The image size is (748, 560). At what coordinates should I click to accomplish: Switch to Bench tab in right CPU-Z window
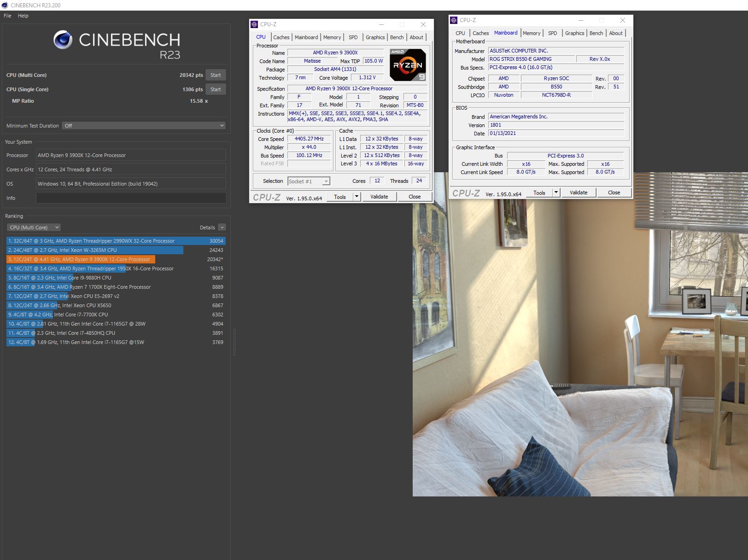(596, 33)
